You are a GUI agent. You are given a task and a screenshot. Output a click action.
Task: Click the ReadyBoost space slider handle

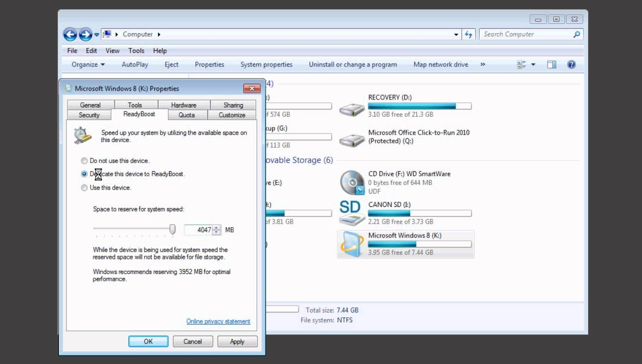[x=172, y=229]
